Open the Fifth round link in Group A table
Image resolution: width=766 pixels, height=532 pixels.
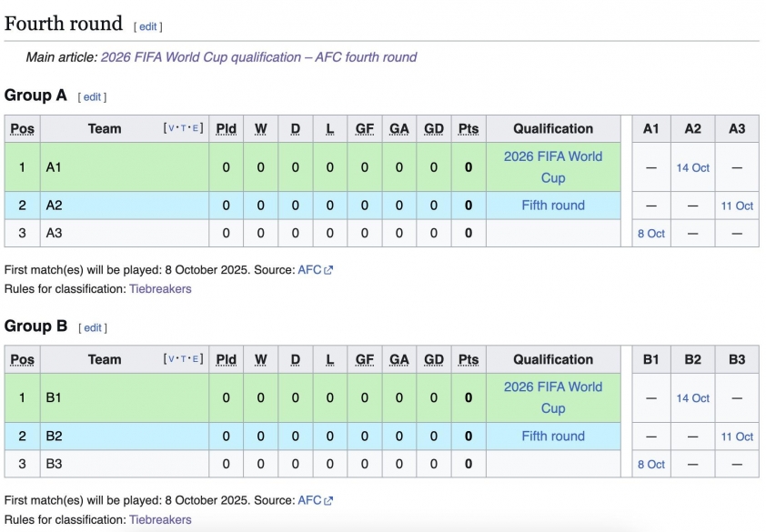(553, 206)
